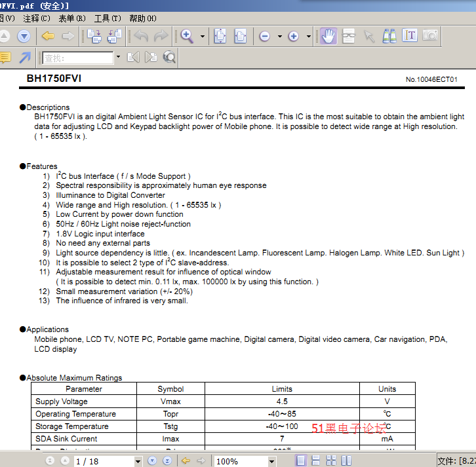Open the zoom percentage dropdown arrow
The height and width of the screenshot is (467, 476).
click(271, 462)
